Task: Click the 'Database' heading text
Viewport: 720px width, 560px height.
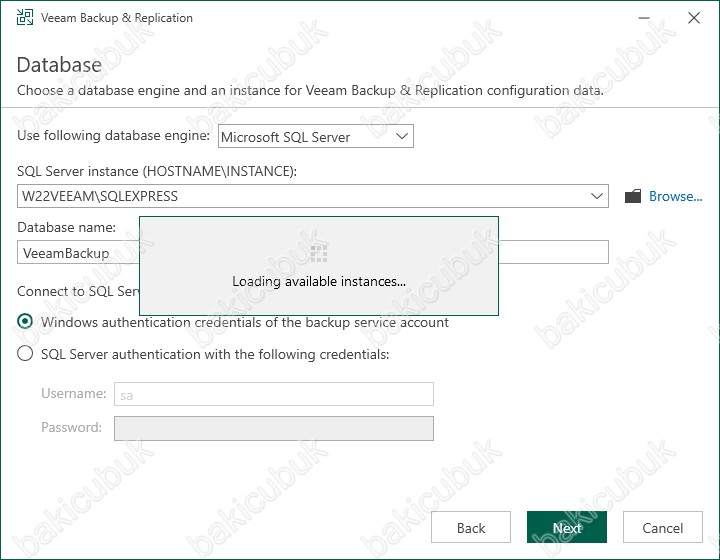Action: (59, 65)
